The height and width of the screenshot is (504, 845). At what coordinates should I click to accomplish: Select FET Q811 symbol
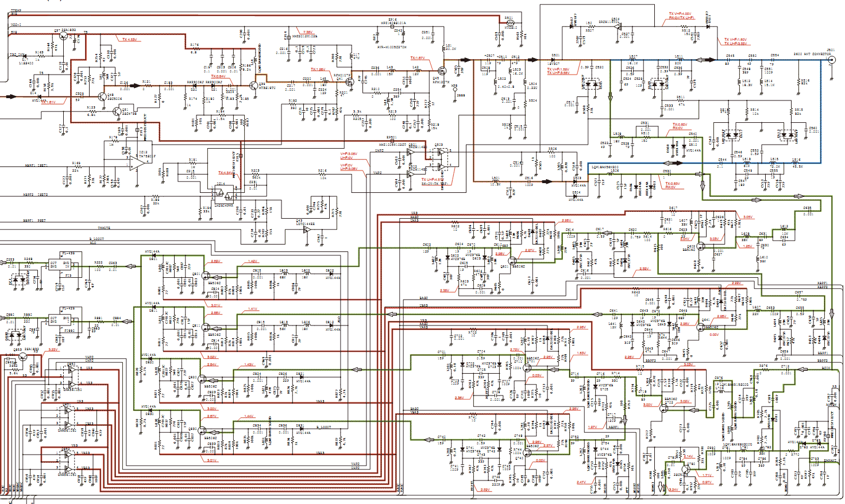tap(205, 327)
